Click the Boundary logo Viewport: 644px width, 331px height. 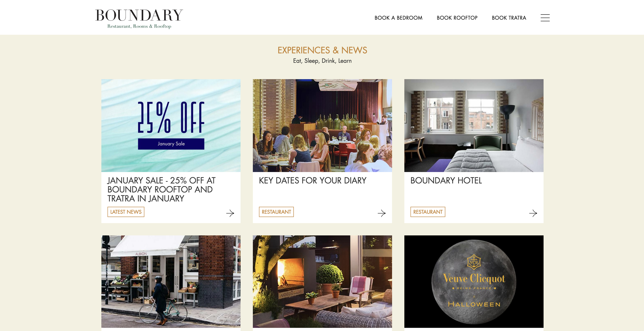(139, 19)
